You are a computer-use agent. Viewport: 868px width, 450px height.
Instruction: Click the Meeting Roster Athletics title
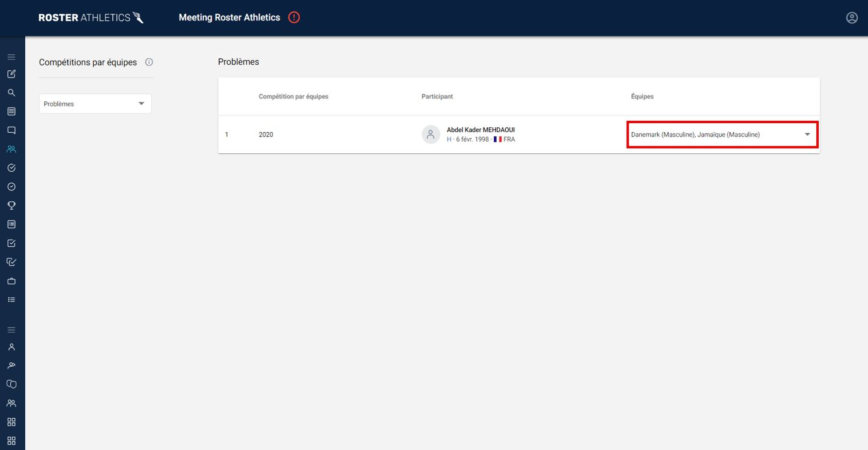229,17
